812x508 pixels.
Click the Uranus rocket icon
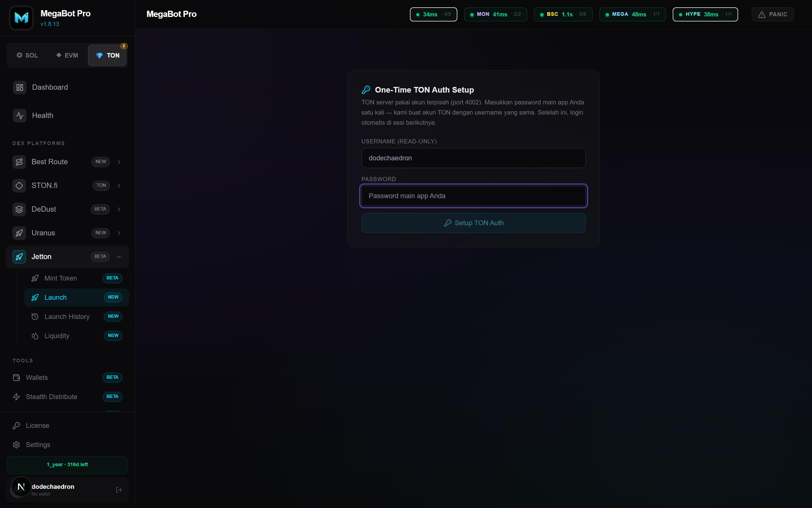(x=19, y=233)
